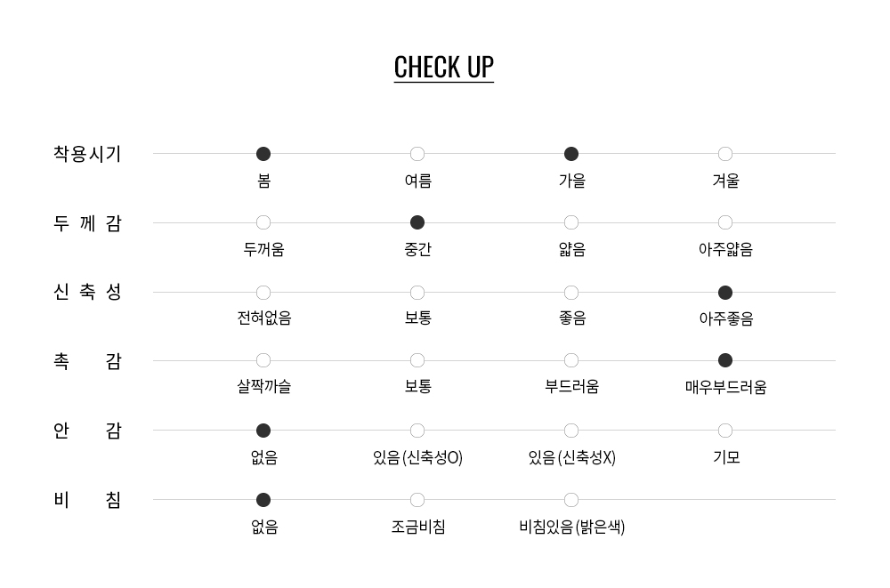
Task: Pick the 조금비침 see-through circle
Action: 417,500
